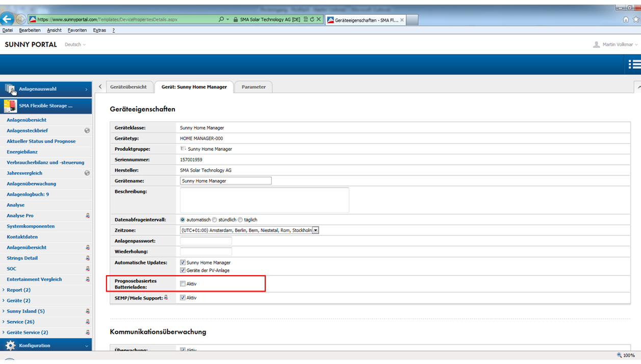Click the Produktgruppe icon before Sunny Home Manager
This screenshot has height=364, width=641.
point(183,149)
